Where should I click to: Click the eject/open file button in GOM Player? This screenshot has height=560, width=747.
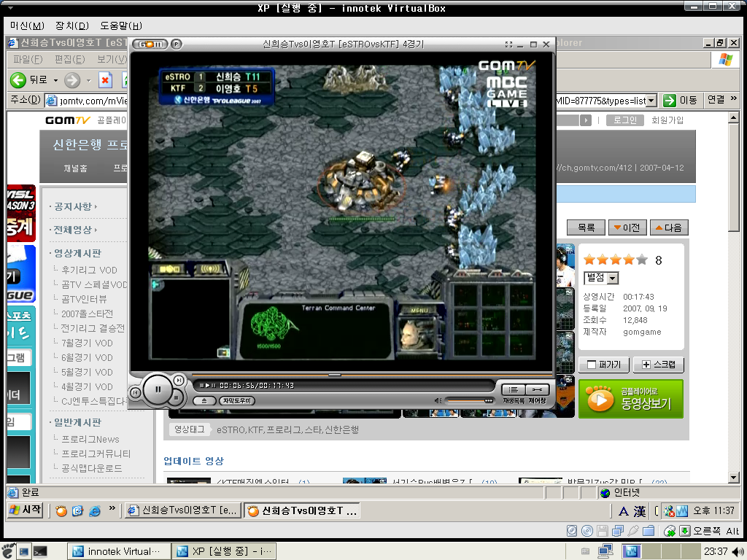pos(204,400)
